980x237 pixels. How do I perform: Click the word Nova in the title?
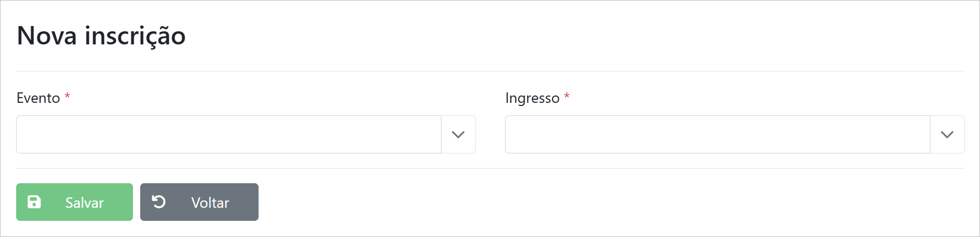point(47,36)
